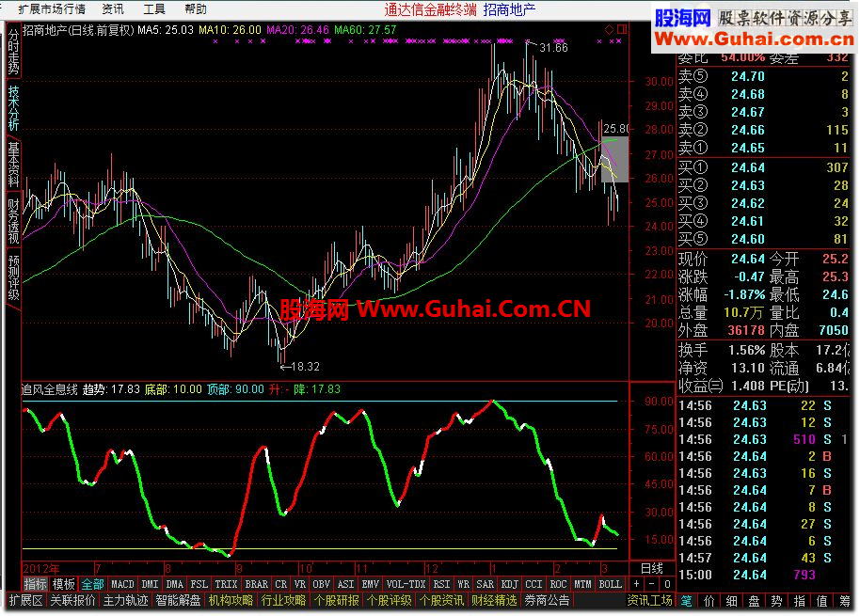The image size is (860, 616).
Task: Choose the KDJ indicator
Action: coord(510,584)
